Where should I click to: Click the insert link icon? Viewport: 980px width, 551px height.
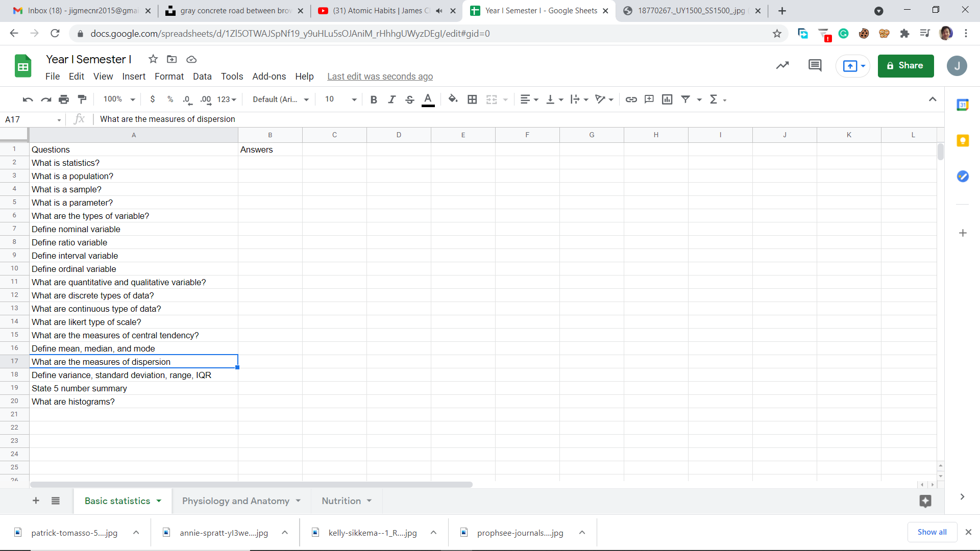(631, 99)
